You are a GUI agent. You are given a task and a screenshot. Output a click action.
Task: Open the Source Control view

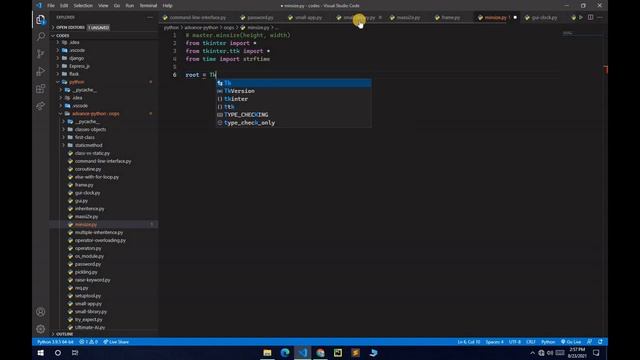pos(40,54)
